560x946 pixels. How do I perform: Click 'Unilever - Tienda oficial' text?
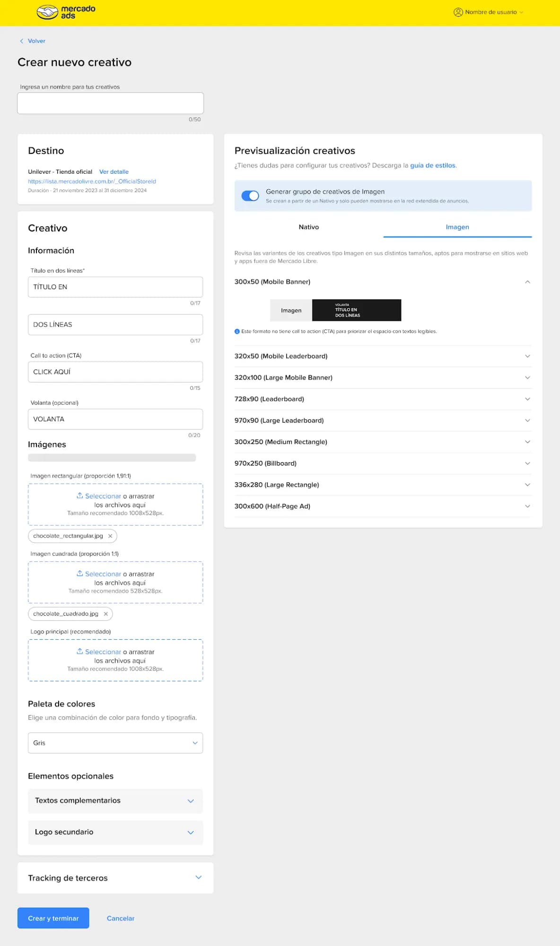[x=60, y=172]
